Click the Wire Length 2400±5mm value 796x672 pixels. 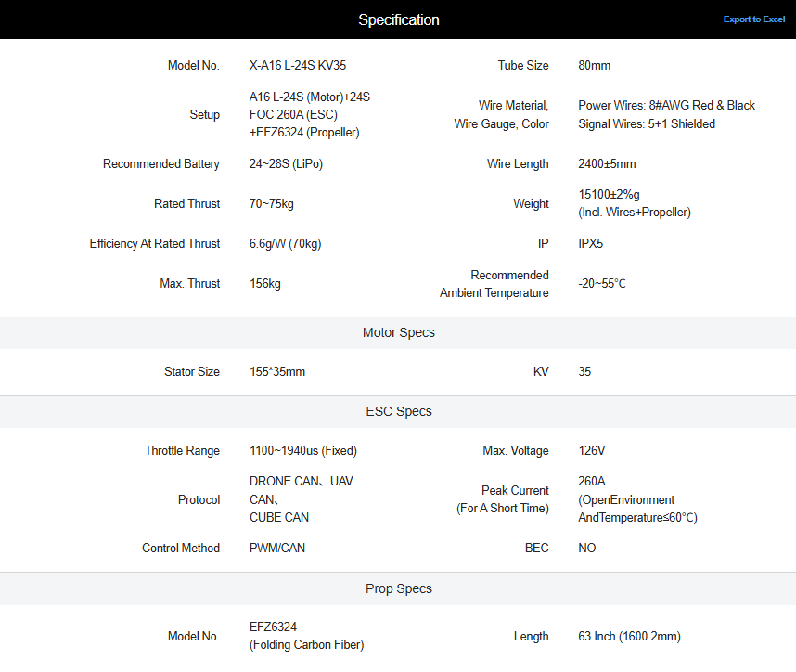click(607, 164)
